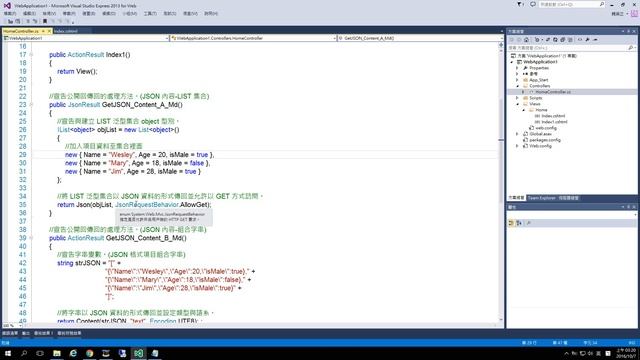Click the Refresh icon in Solution Explorer
The width and height of the screenshot is (640, 360).
coord(555,40)
